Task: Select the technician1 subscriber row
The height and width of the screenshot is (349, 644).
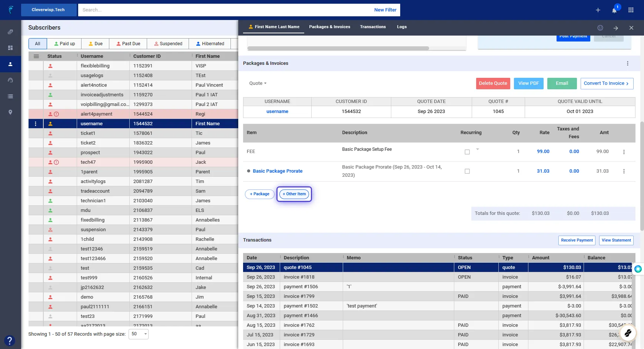Action: [x=133, y=201]
